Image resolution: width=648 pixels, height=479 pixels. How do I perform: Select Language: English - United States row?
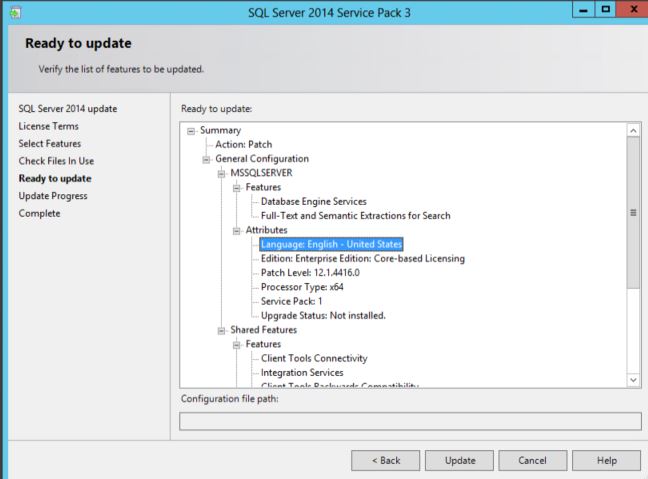click(331, 244)
